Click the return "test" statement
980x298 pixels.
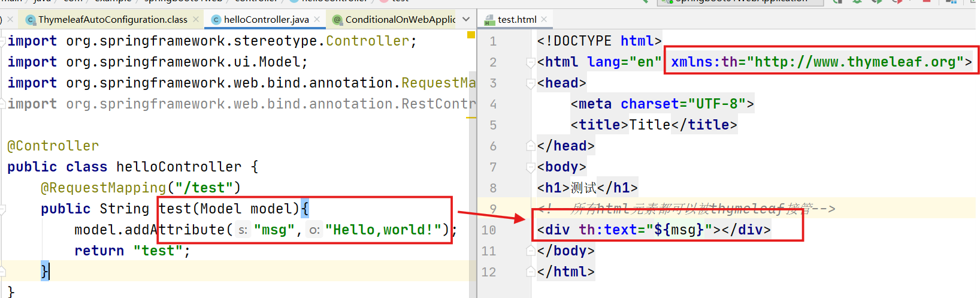click(x=132, y=251)
